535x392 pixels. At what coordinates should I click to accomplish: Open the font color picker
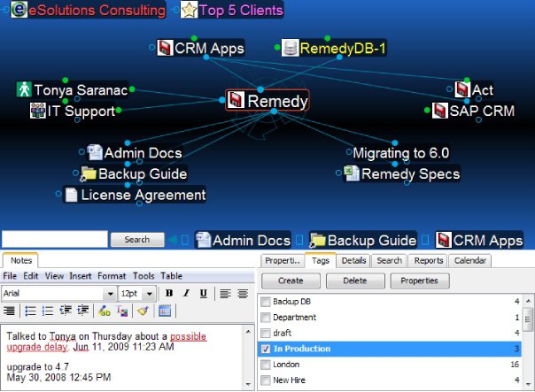[x=122, y=311]
